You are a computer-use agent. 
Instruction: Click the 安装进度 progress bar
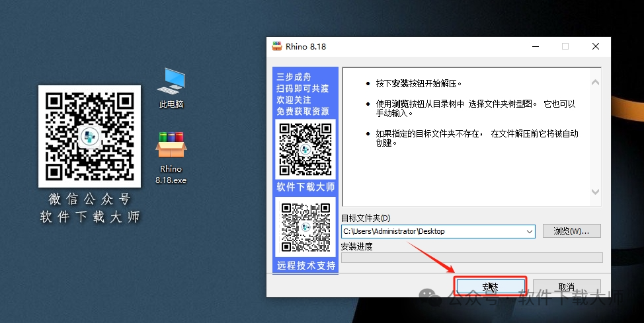[x=472, y=258]
